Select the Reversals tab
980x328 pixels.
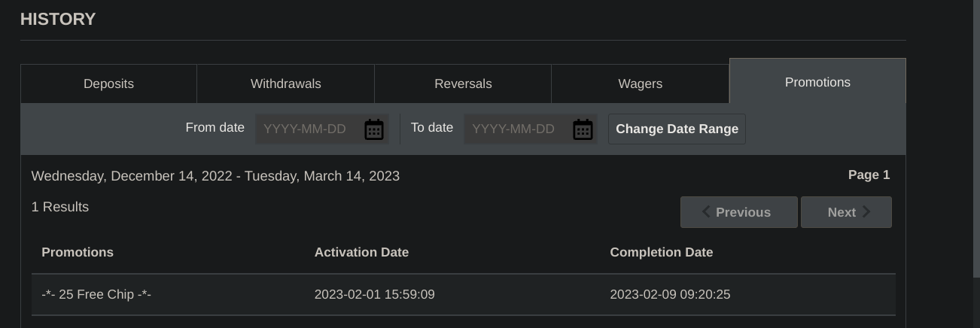(463, 84)
